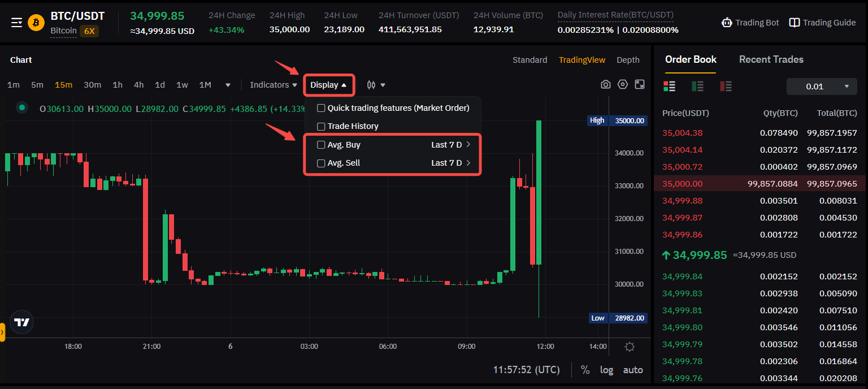Check the Trade History option
The width and height of the screenshot is (868, 389).
pyautogui.click(x=321, y=126)
